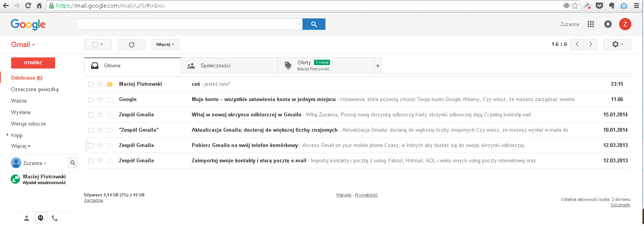Click the UTWÓRZ compose button
Image resolution: width=644 pixels, height=240 pixels.
(33, 63)
